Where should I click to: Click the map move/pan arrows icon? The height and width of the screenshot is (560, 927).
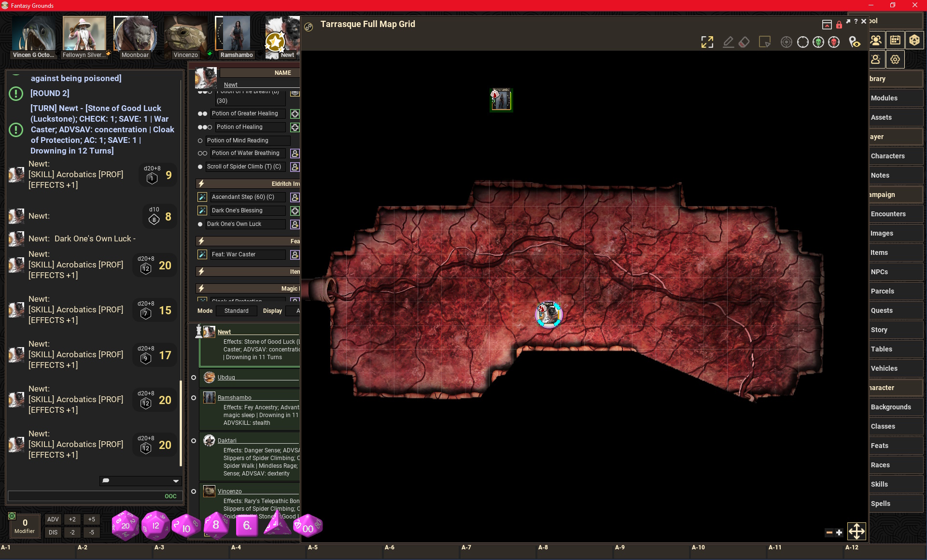[857, 532]
